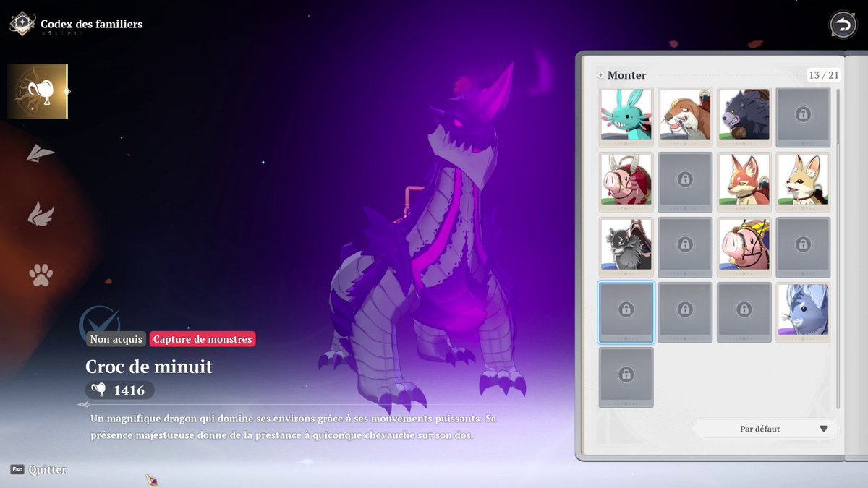Select the pink boar with red saddle
This screenshot has height=488, width=868.
pyautogui.click(x=626, y=182)
